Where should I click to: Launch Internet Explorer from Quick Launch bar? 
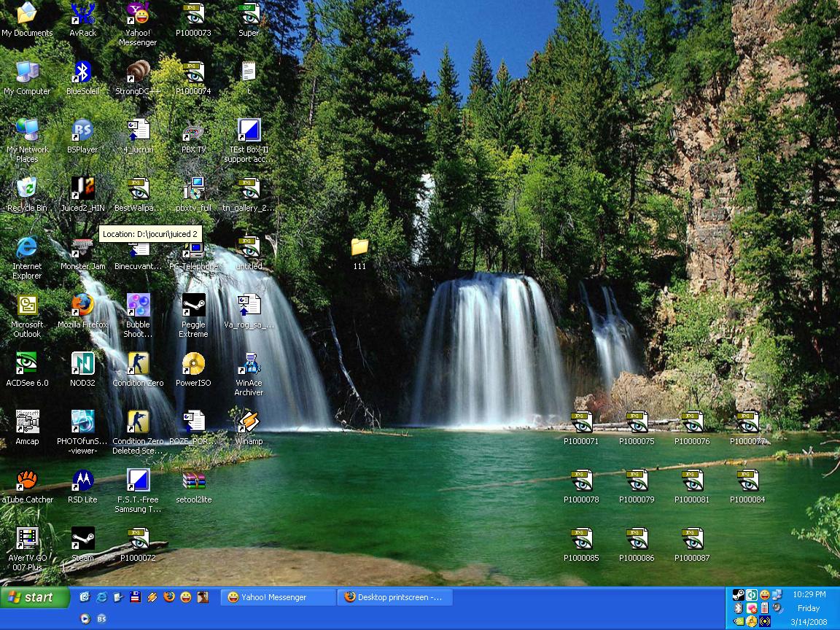[x=101, y=597]
